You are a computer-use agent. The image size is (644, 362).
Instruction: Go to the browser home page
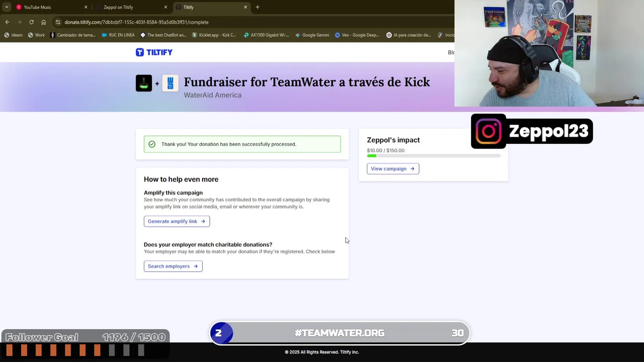(x=43, y=22)
